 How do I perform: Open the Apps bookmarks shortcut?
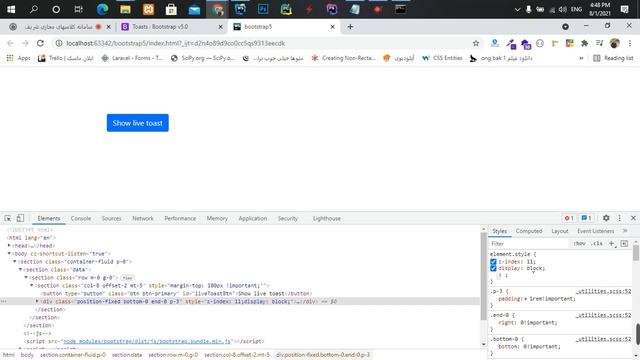pos(18,58)
